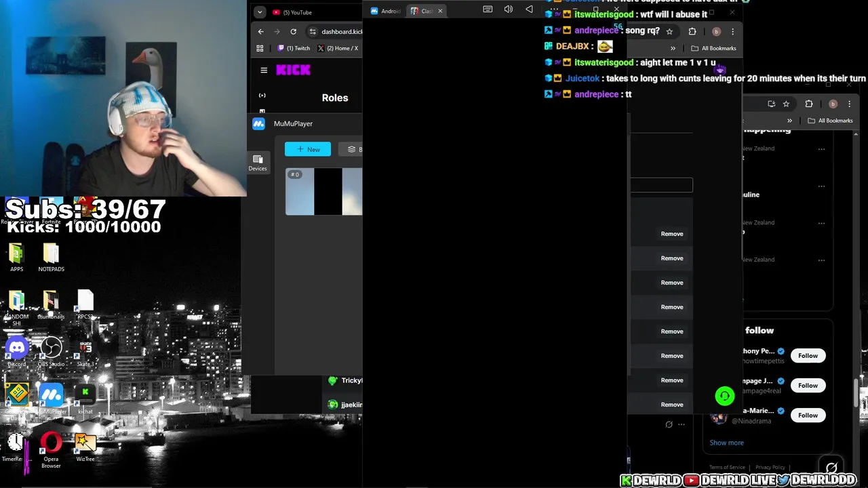Open more options for second trending item
The width and height of the screenshot is (868, 488).
pyautogui.click(x=821, y=186)
